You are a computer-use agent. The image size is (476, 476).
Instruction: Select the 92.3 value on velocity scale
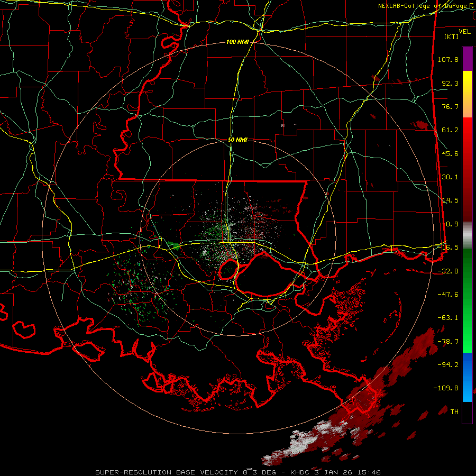click(x=450, y=83)
